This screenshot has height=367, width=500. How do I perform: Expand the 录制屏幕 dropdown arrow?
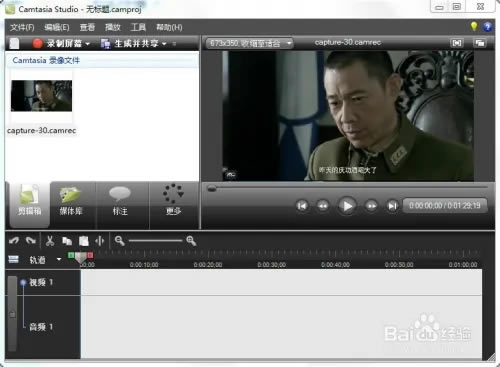[88, 44]
